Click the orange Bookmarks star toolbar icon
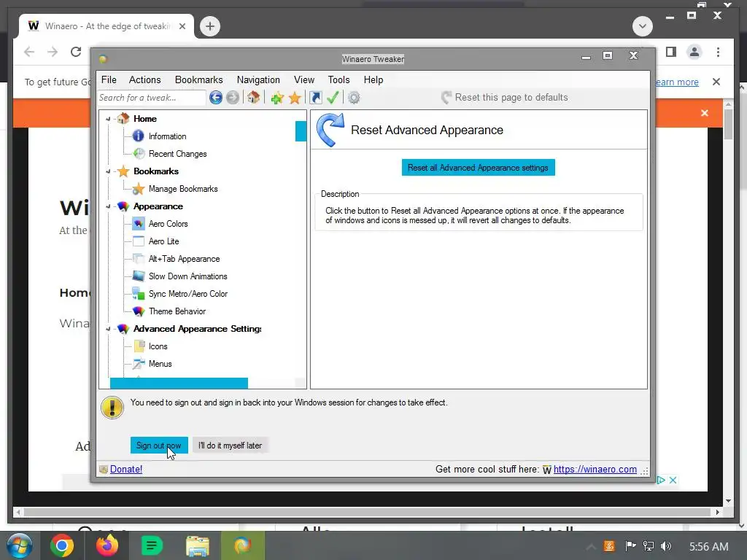 295,98
